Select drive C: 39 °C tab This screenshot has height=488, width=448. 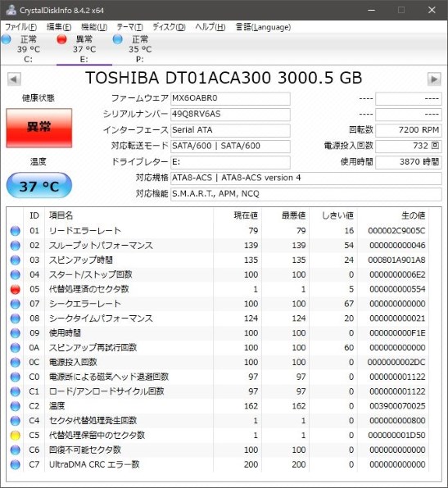point(29,49)
